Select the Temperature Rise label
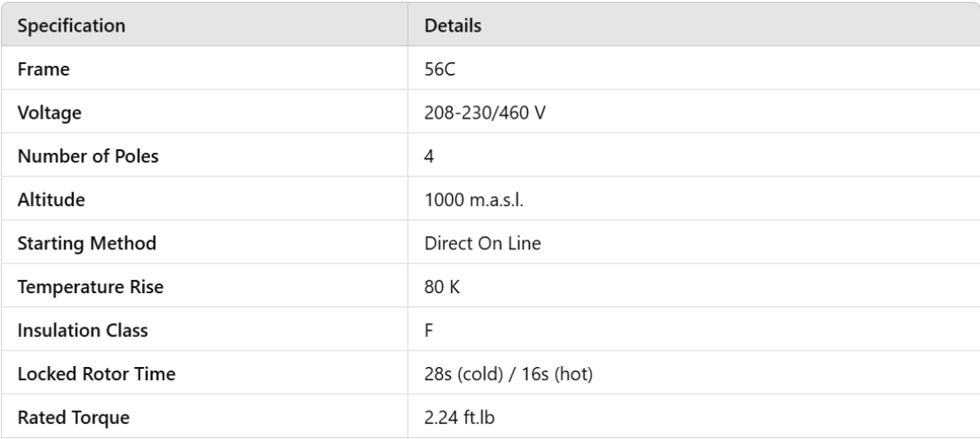Viewport: 980px width, 439px height. [x=90, y=287]
